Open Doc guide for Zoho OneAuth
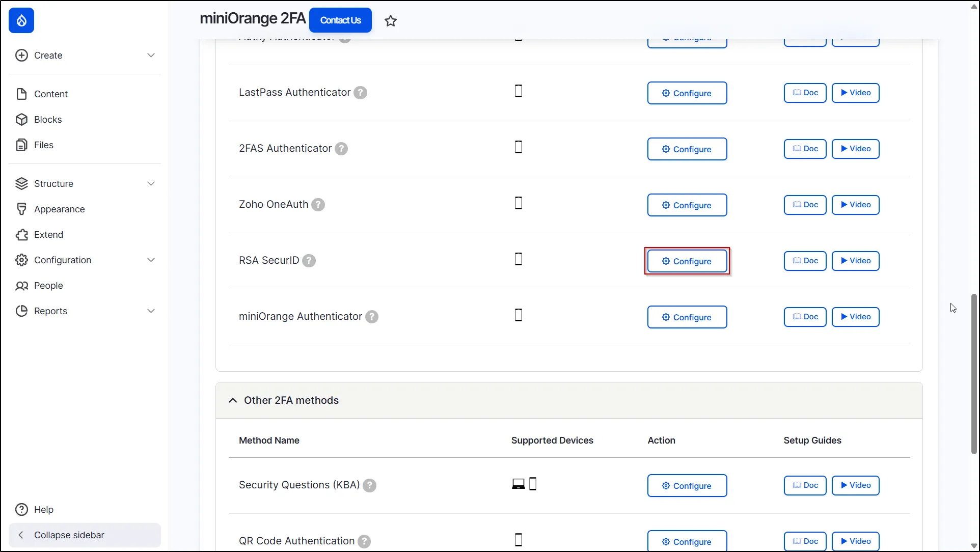The image size is (980, 552). tap(805, 205)
